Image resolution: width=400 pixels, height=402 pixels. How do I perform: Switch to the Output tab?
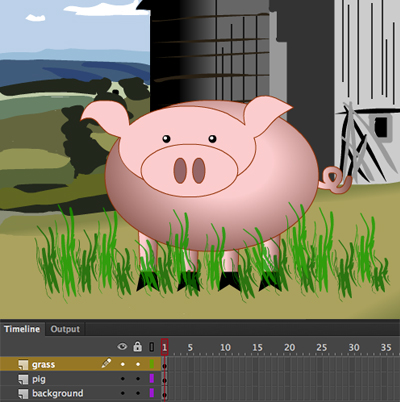(x=65, y=329)
